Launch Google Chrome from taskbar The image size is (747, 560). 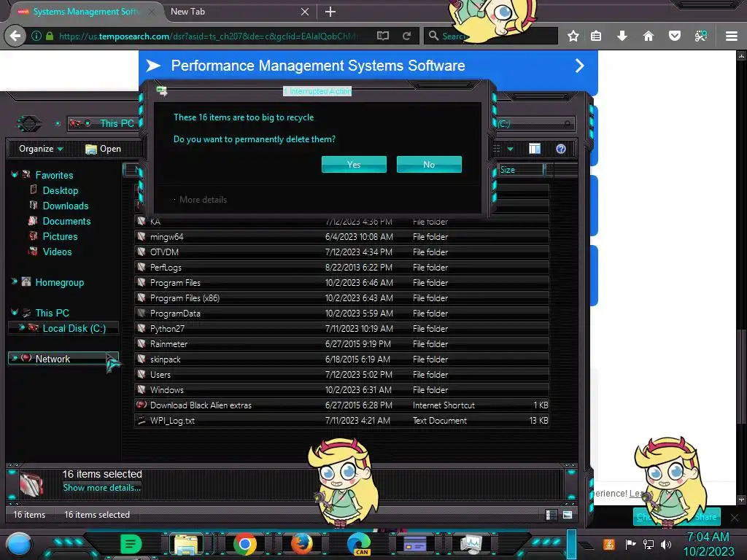245,544
